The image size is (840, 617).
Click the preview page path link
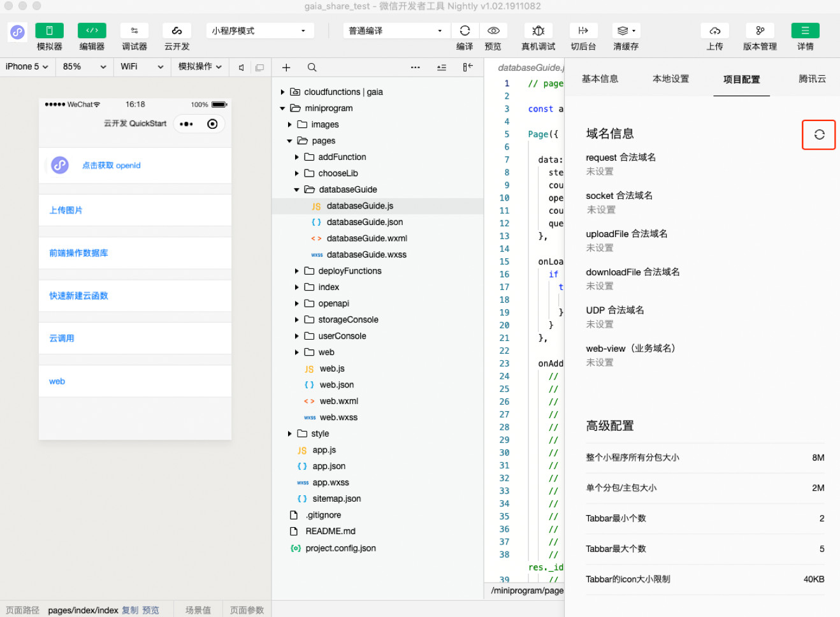click(x=151, y=610)
